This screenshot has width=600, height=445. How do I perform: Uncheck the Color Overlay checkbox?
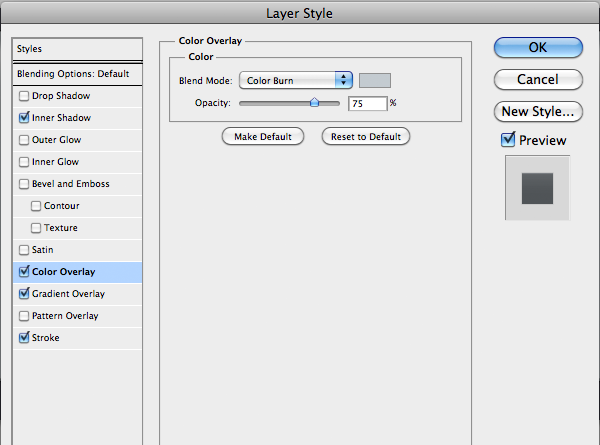tap(24, 271)
